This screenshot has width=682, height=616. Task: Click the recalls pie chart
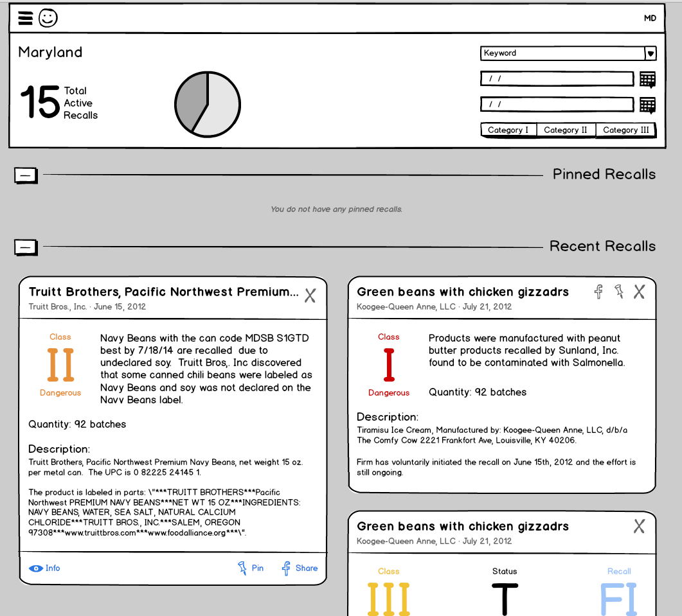pyautogui.click(x=208, y=105)
